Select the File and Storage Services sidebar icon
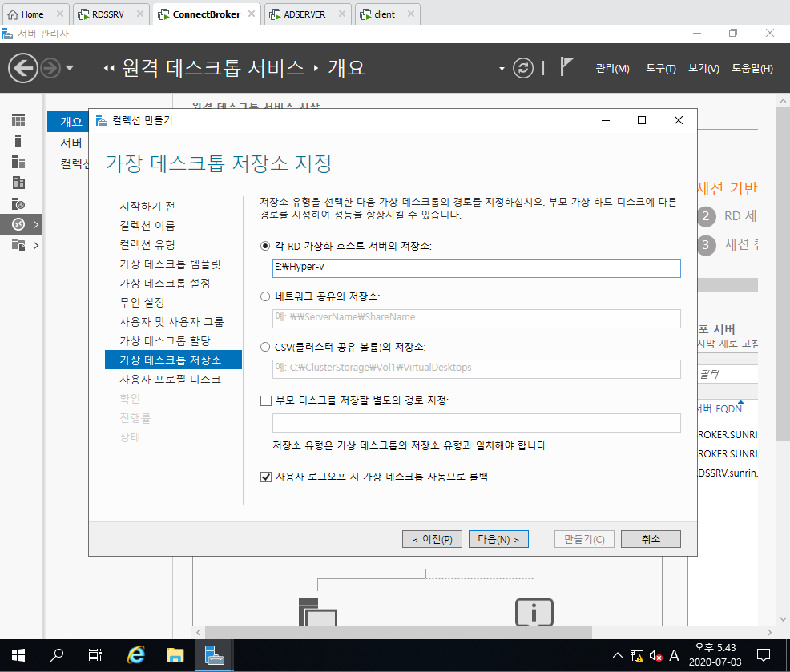The width and height of the screenshot is (790, 672). [x=18, y=245]
